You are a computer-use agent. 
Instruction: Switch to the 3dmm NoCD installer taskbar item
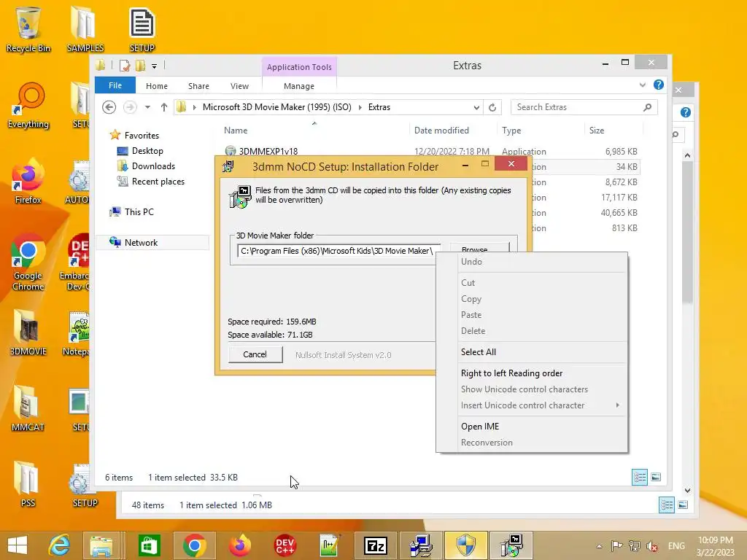point(511,545)
